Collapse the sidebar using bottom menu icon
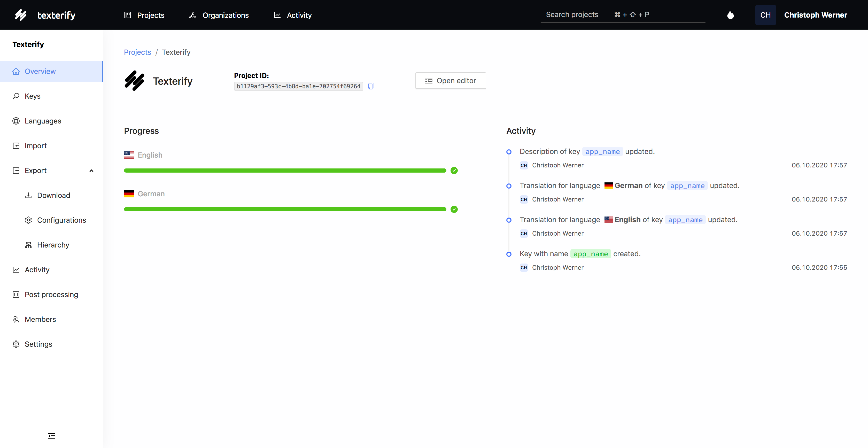The width and height of the screenshot is (868, 448). (51, 436)
